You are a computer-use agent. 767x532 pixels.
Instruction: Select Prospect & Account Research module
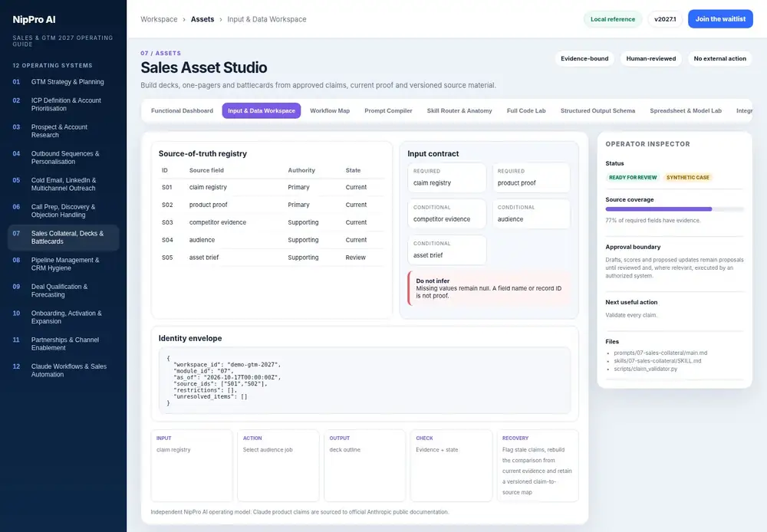pos(64,130)
